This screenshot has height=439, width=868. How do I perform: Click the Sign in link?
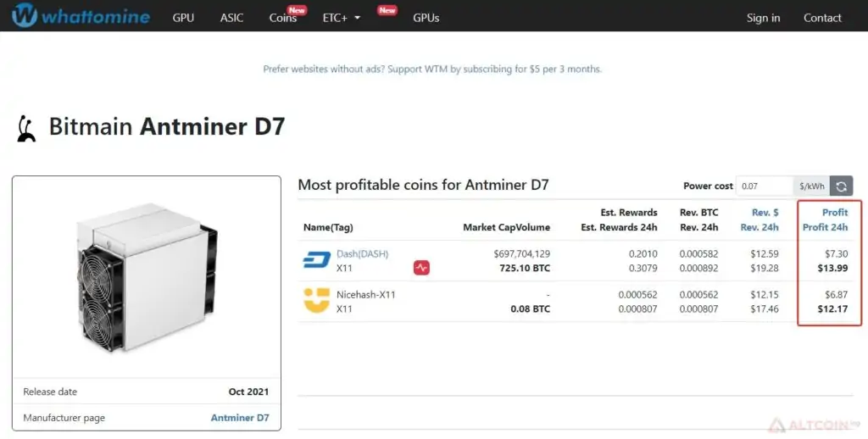pos(764,18)
